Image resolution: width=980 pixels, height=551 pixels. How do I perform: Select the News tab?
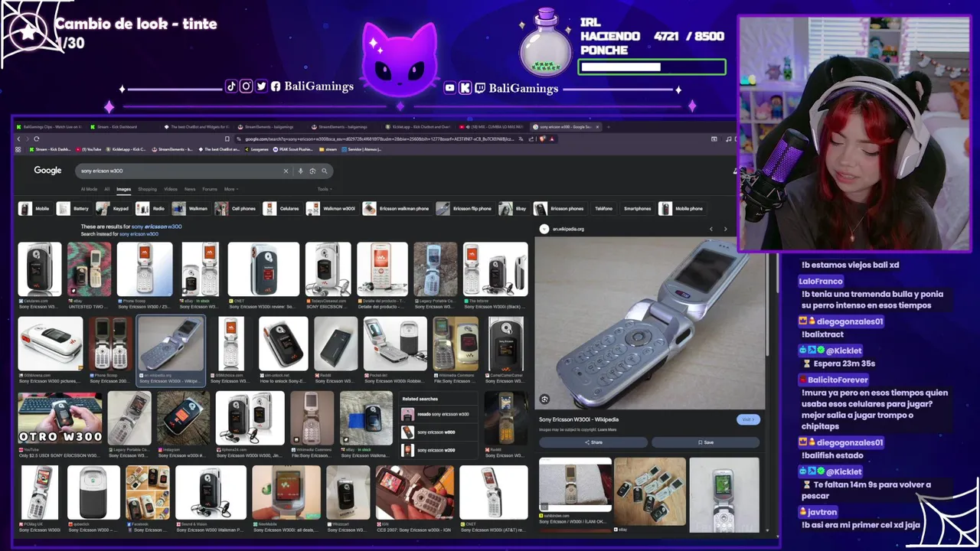190,189
